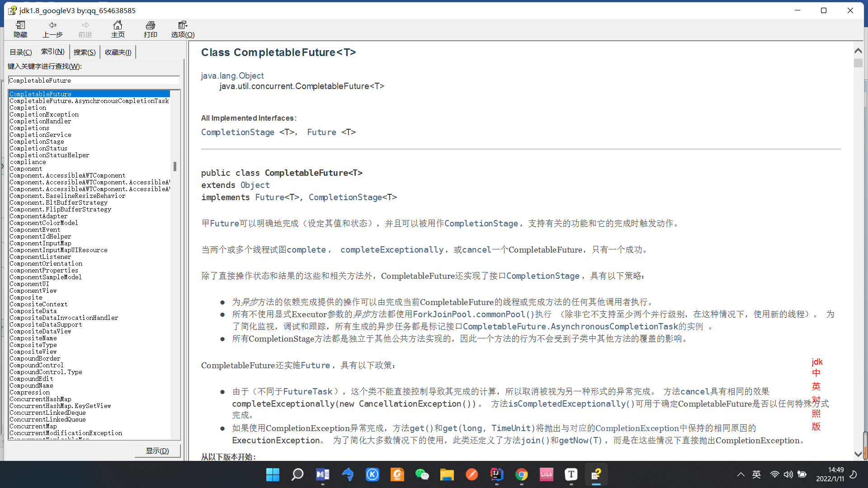Select CompletionStage in the index list
Viewport: 868px width, 488px height.
tap(37, 141)
